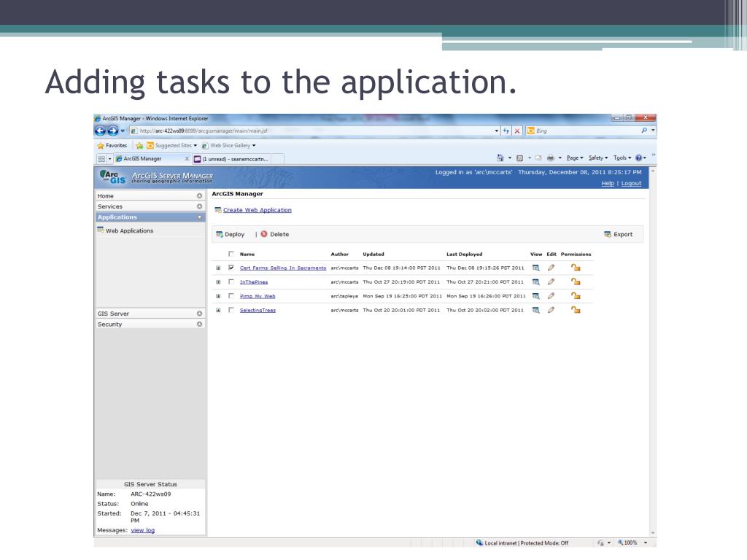
Task: Click the Refresh icon beside address bar
Action: [x=506, y=131]
